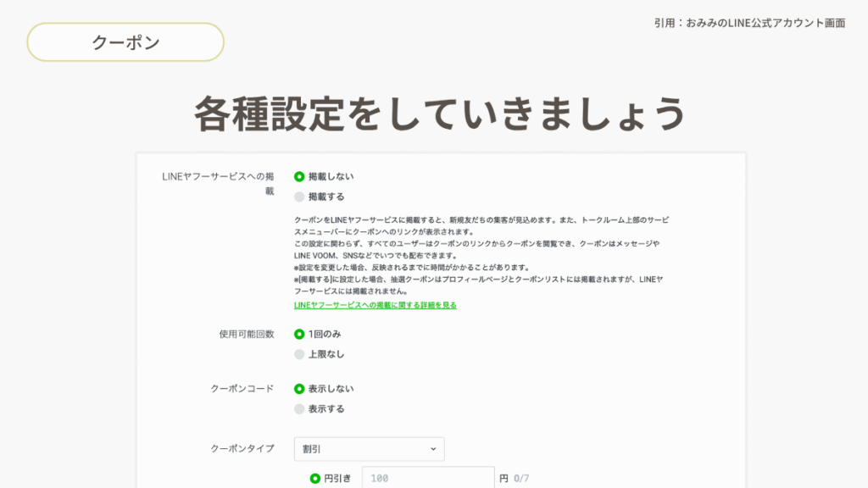The image size is (868, 488).
Task: Click the クーポンタイプ field label
Action: tap(242, 448)
